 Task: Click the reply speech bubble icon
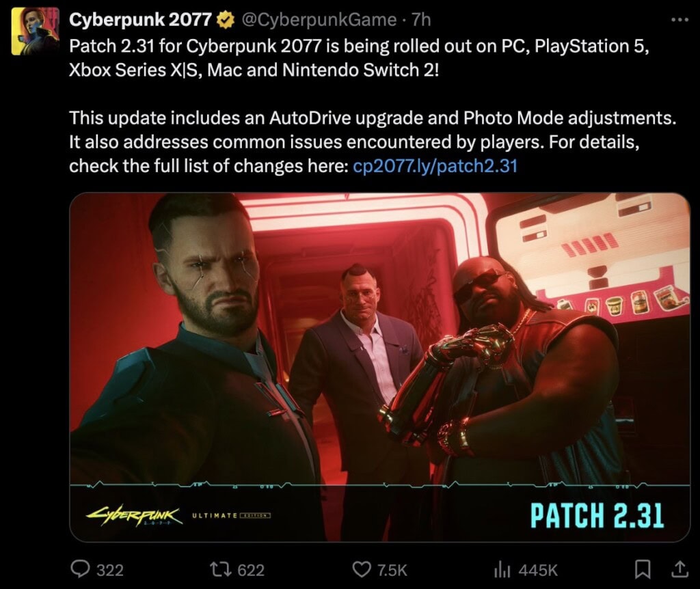[x=81, y=569]
